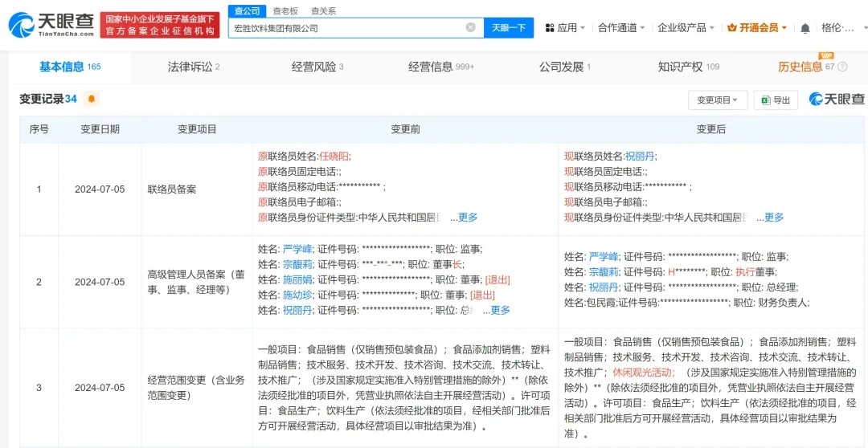The image size is (868, 448).
Task: Click the apps grid icon beside 应用
Action: (550, 27)
